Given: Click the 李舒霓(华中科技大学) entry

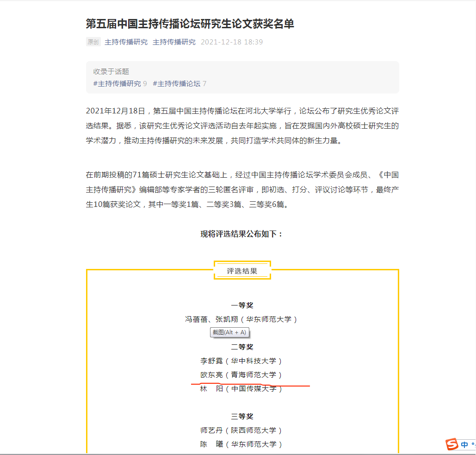Looking at the screenshot, I should click(241, 361).
